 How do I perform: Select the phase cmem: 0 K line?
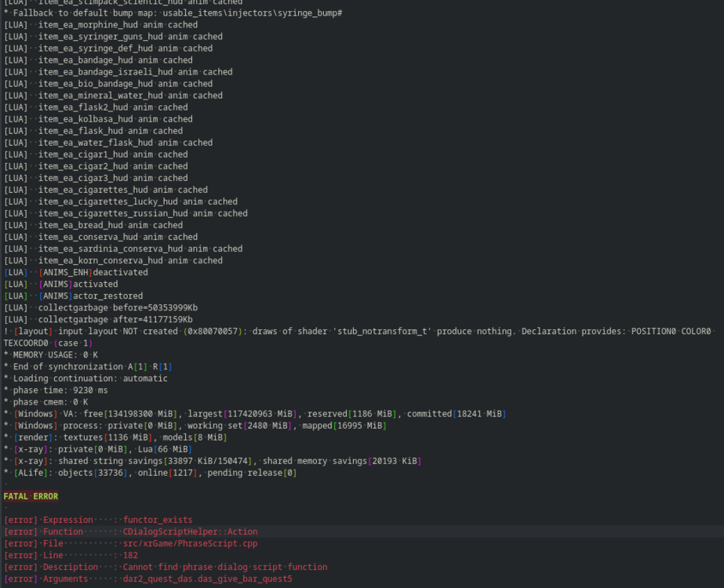coord(45,401)
